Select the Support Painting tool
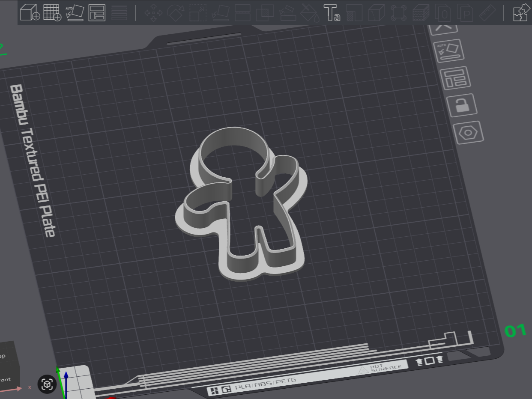Image resolution: width=532 pixels, height=399 pixels. point(287,12)
